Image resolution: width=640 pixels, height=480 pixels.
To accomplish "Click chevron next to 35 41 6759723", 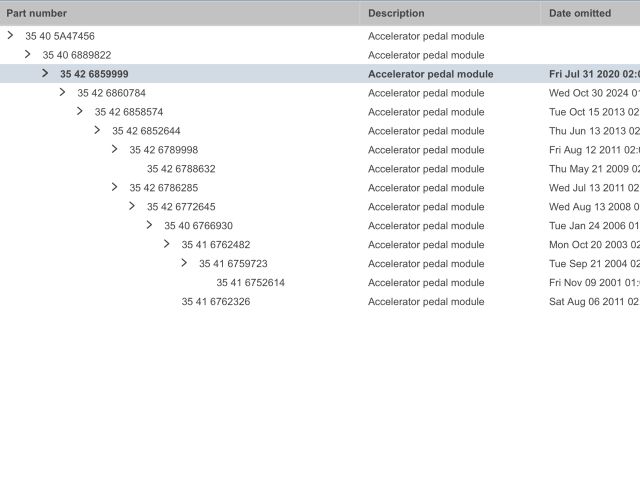I will (x=184, y=263).
